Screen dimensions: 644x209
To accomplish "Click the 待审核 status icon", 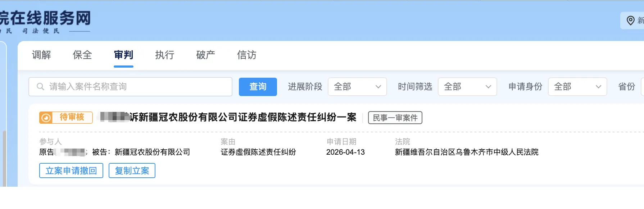I will (46, 118).
